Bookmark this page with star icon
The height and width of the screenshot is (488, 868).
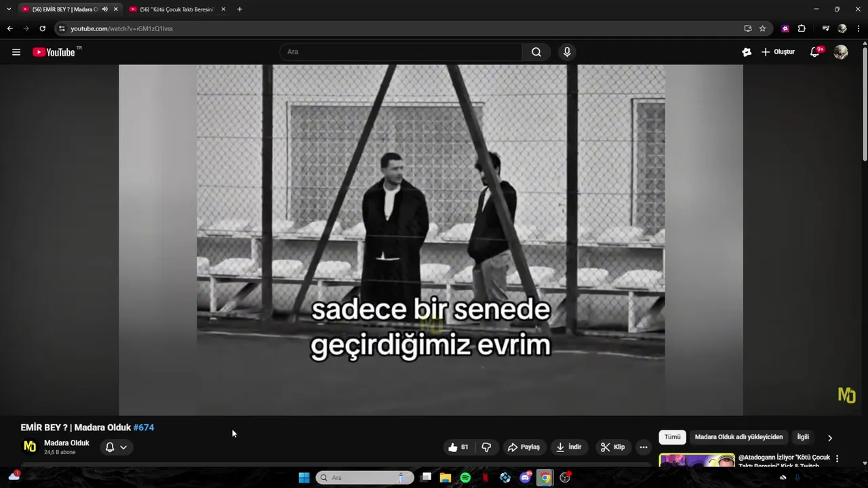(x=762, y=28)
